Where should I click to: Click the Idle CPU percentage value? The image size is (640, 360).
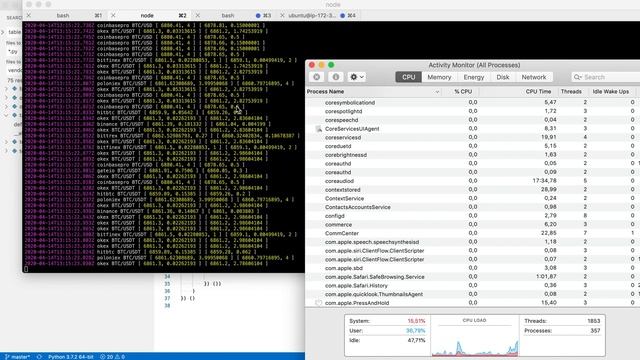416,340
